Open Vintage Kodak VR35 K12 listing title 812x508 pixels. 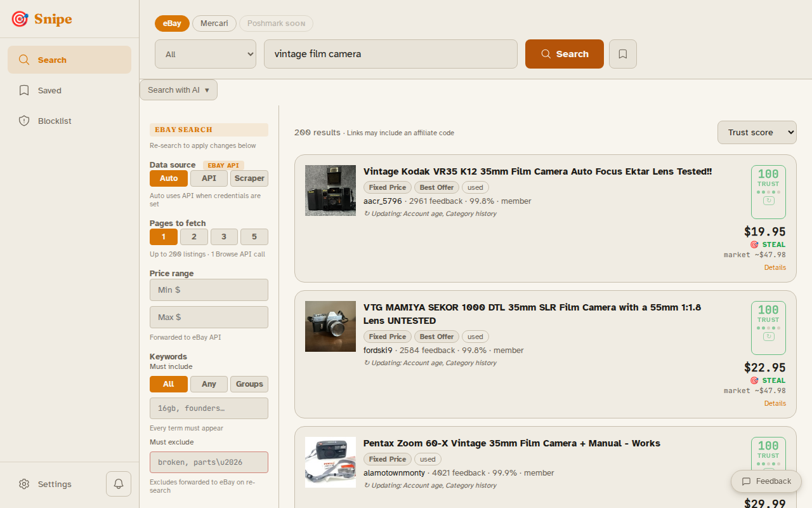(537, 171)
